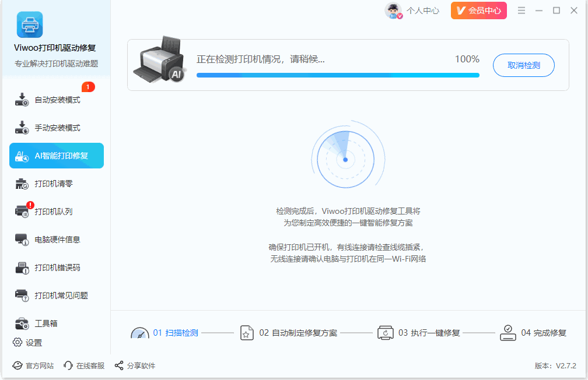Click the user avatar icon
This screenshot has width=588, height=380.
pyautogui.click(x=393, y=10)
